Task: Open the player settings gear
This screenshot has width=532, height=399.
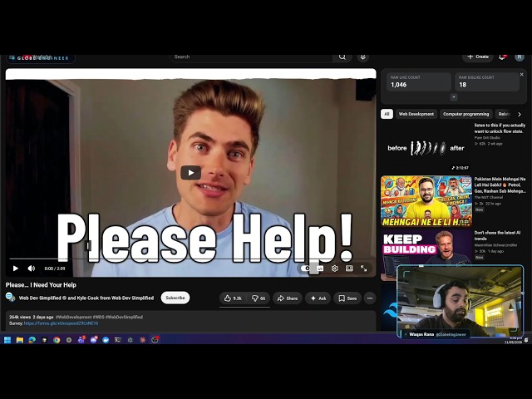Action: point(334,268)
